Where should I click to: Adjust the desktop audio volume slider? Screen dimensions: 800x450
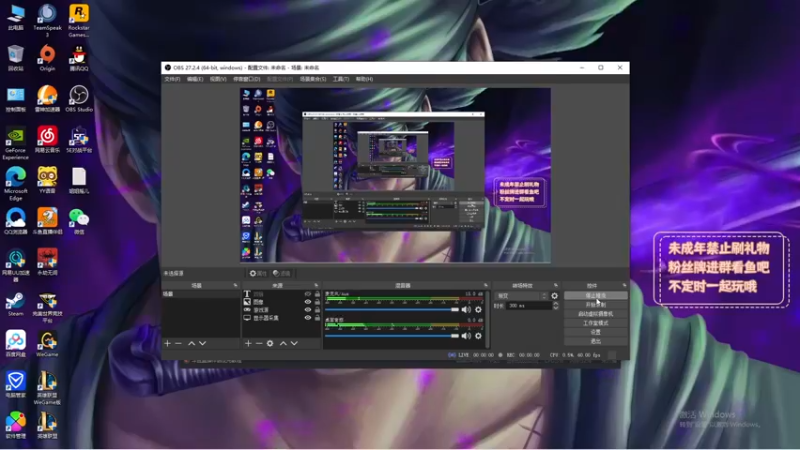[392, 336]
